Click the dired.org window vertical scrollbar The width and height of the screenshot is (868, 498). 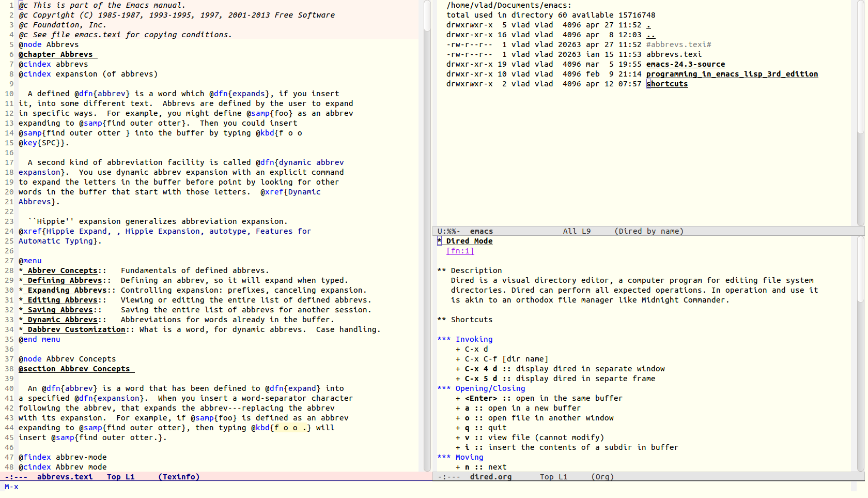pyautogui.click(x=860, y=354)
